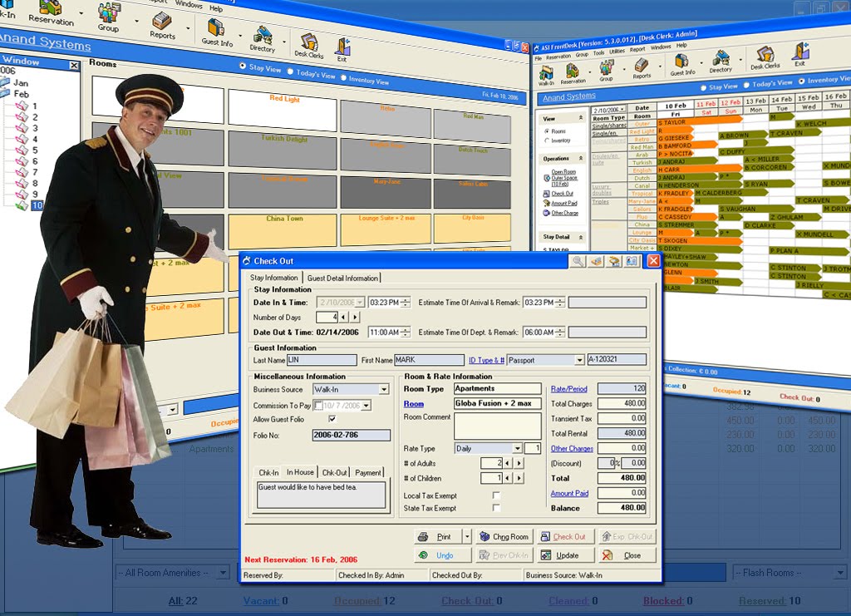851x616 pixels.
Task: Collapse the Operations section panel
Action: tap(581, 158)
